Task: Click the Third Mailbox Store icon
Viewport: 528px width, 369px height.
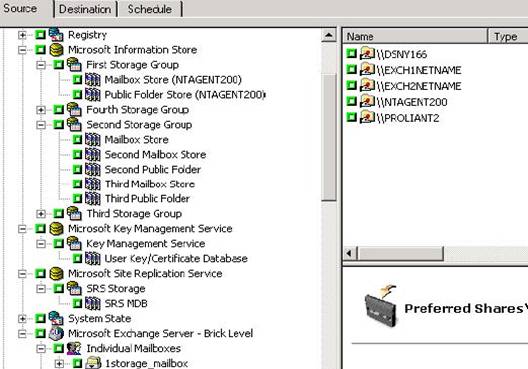Action: pyautogui.click(x=92, y=184)
